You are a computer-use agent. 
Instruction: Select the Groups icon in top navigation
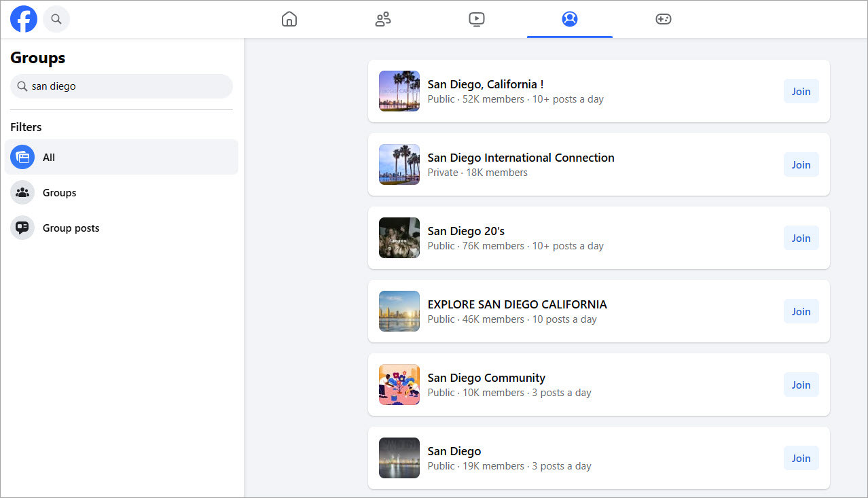coord(570,19)
